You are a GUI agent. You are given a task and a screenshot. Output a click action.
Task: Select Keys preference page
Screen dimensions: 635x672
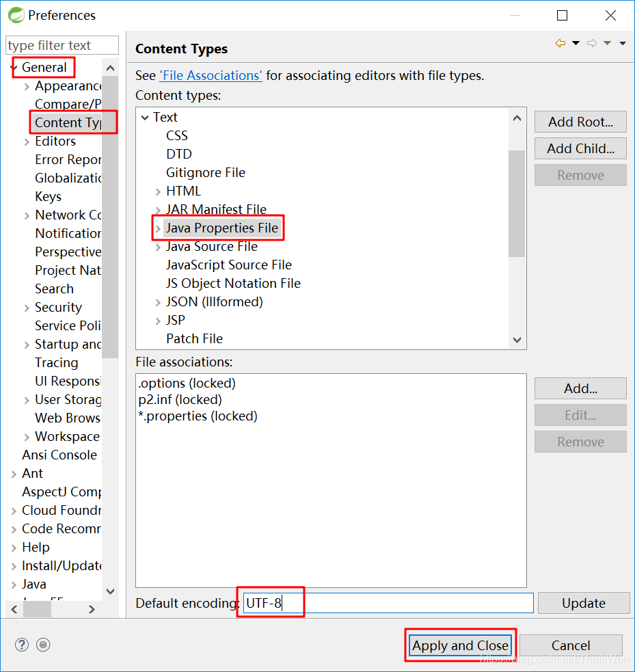[x=48, y=196]
